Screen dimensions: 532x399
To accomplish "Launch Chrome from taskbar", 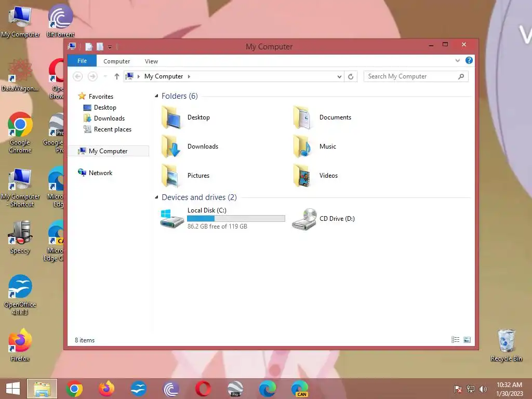I will (x=74, y=389).
